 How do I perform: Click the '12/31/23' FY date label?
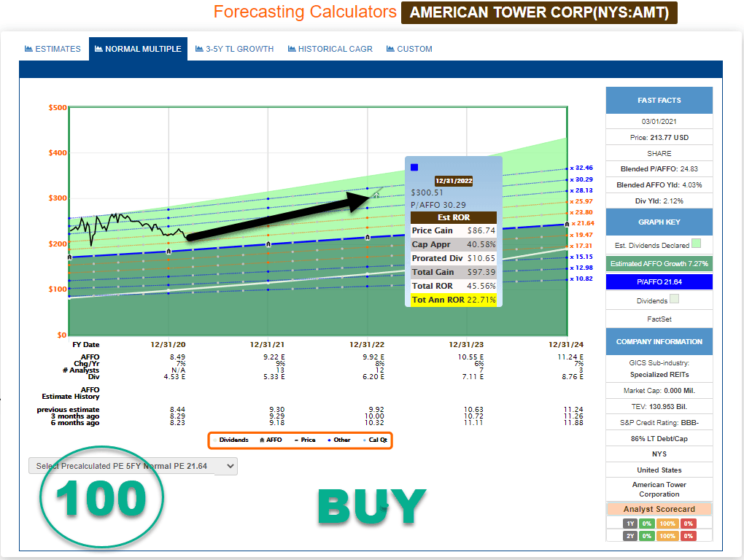pyautogui.click(x=466, y=345)
